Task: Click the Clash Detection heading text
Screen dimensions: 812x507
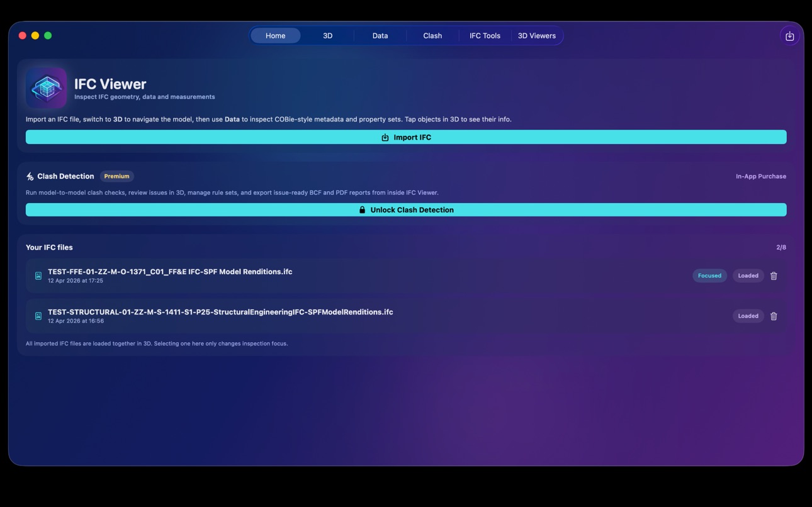Action: (x=65, y=176)
